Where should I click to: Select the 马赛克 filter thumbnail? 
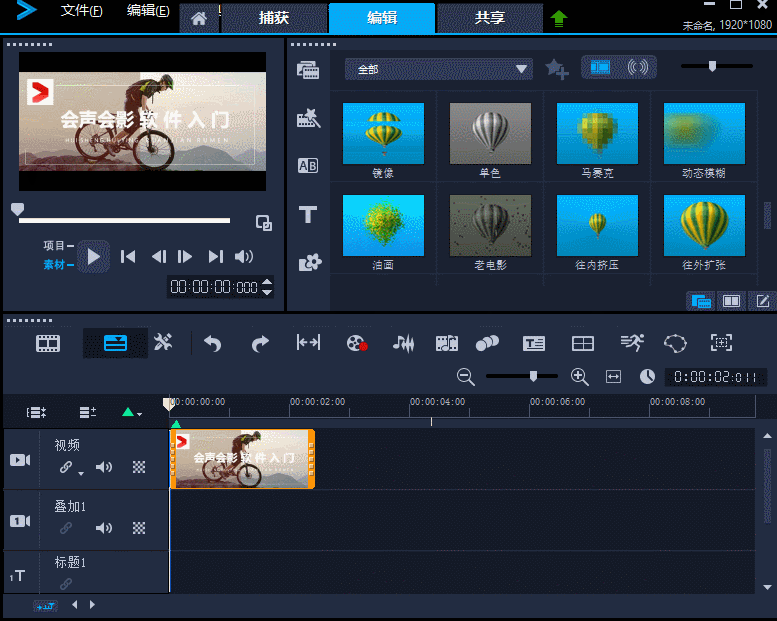[597, 133]
